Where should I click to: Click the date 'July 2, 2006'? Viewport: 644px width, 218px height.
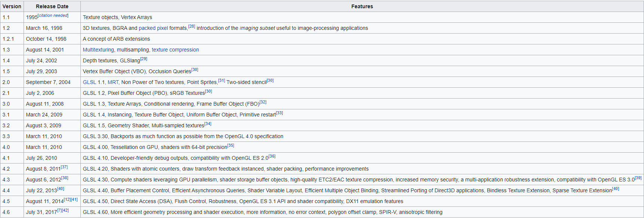pos(40,93)
